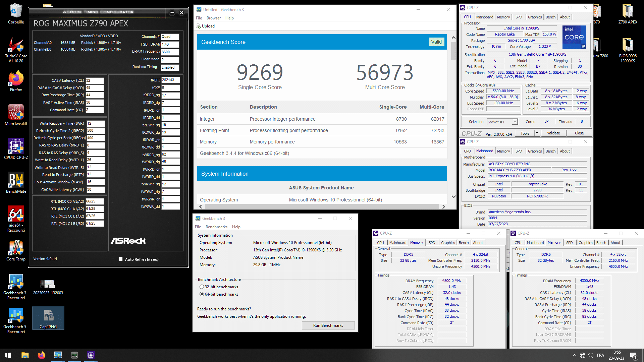The height and width of the screenshot is (362, 644).
Task: Click Validate button in CPU-Z
Action: 553,133
